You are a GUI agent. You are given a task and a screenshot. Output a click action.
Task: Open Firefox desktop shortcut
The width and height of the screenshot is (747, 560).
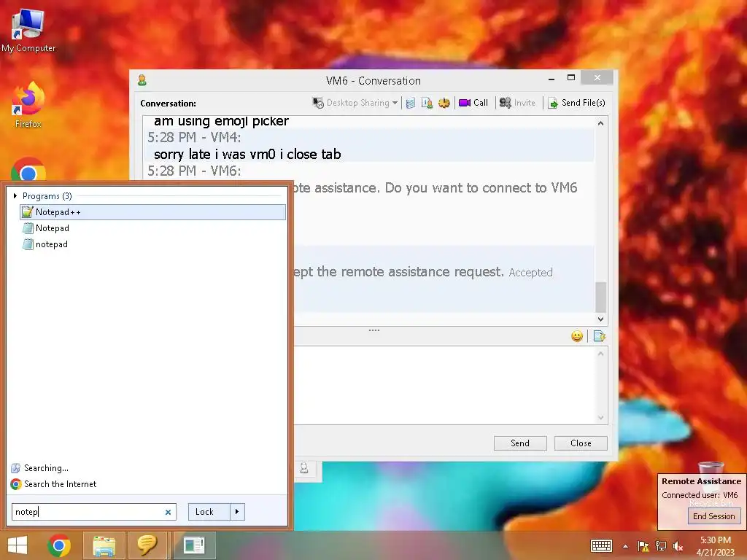point(28,106)
